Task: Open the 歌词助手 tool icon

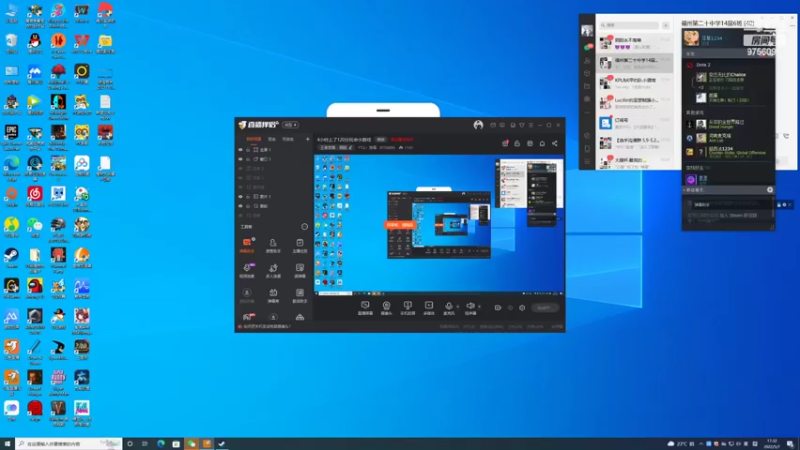Action: 299,295
